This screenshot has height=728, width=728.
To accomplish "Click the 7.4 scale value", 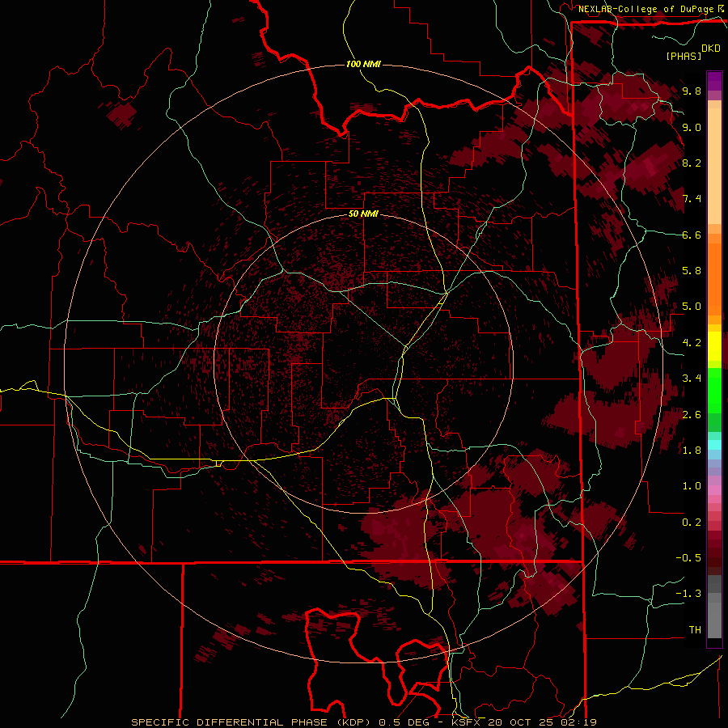I will point(692,199).
